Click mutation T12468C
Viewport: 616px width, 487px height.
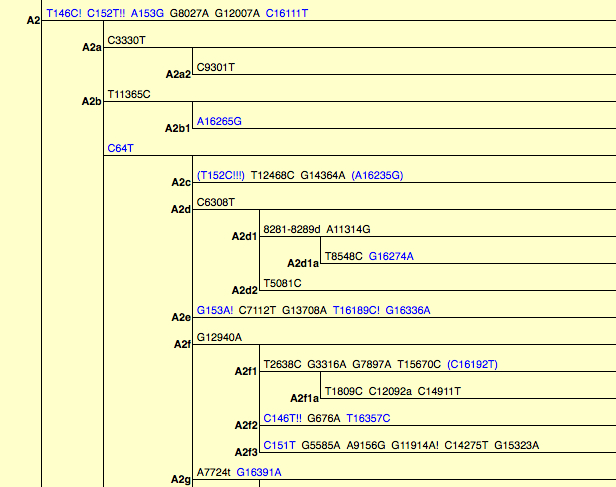click(x=272, y=175)
